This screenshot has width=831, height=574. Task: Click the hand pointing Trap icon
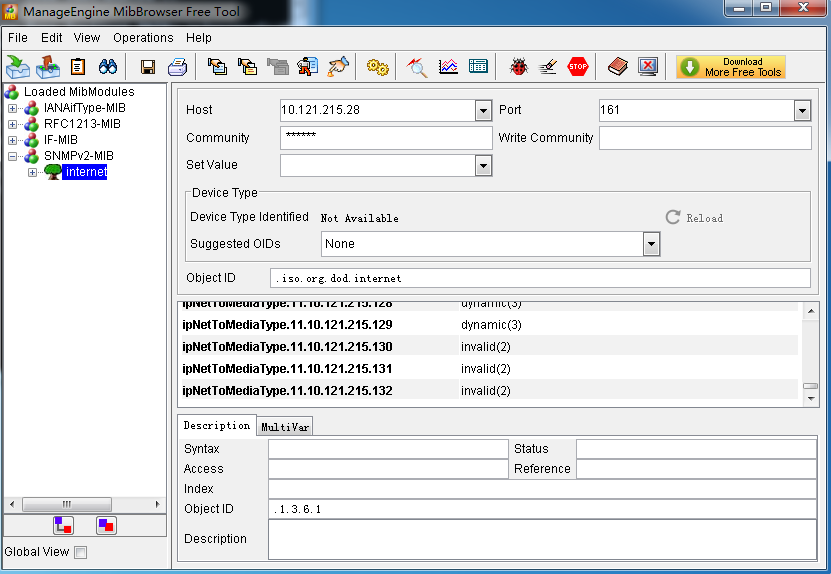coord(338,67)
